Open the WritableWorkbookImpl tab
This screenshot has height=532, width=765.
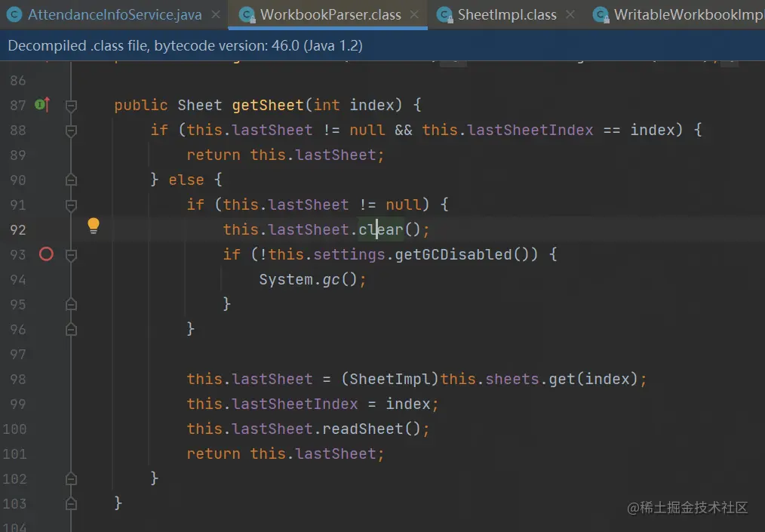point(689,15)
